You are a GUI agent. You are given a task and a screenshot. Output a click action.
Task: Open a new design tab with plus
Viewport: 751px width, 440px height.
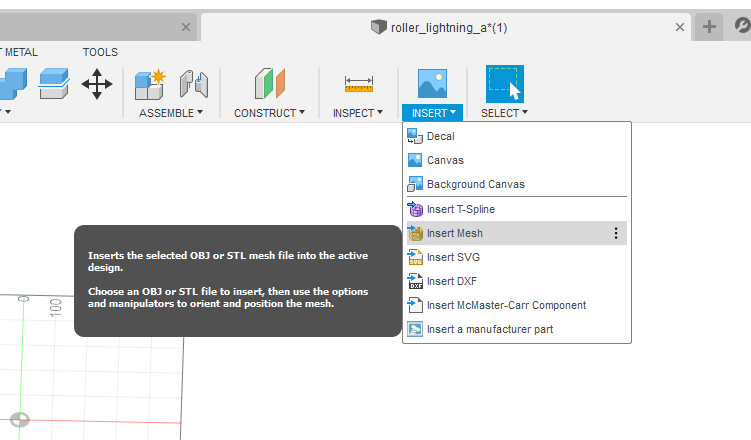709,26
